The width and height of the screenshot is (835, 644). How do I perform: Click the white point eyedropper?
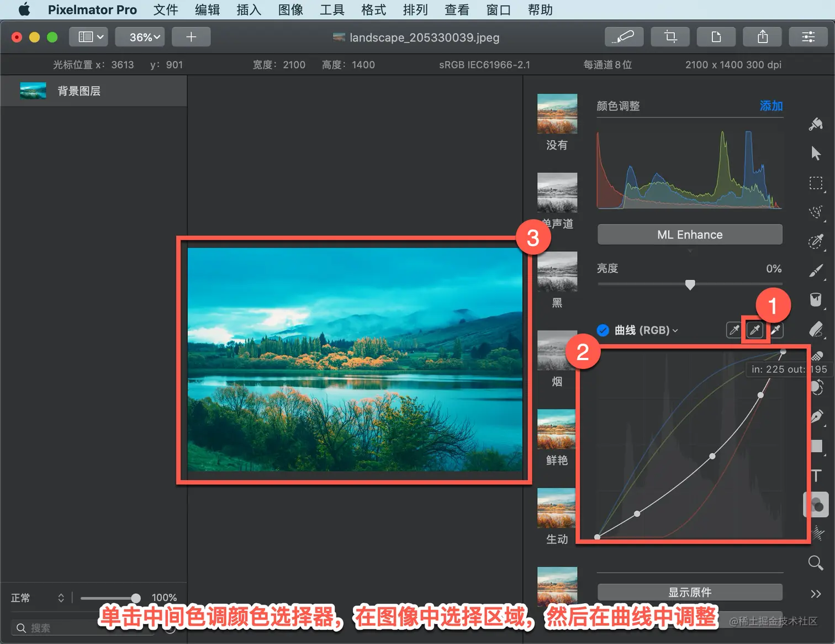775,330
